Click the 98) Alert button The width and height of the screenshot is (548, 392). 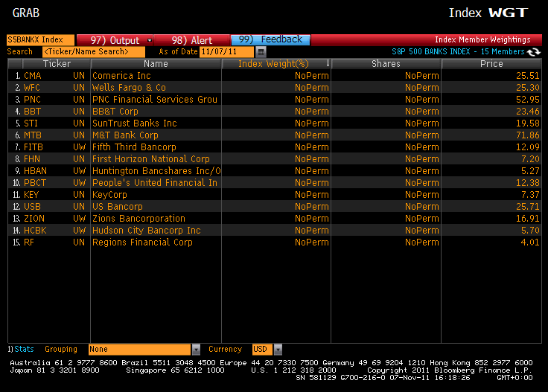[x=192, y=40]
